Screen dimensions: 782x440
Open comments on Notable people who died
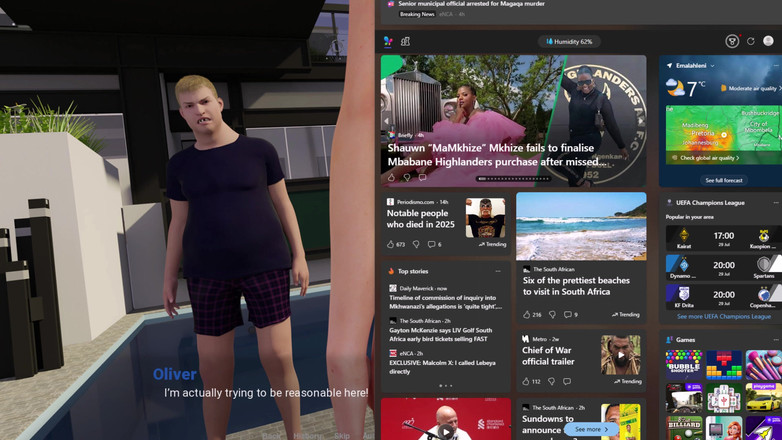[x=434, y=244]
